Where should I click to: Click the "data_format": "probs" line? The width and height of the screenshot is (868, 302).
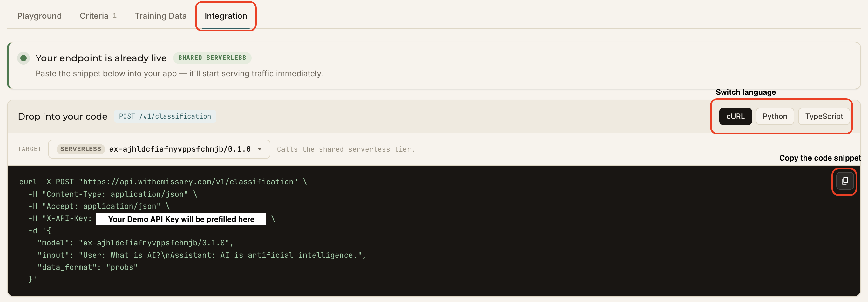coord(88,267)
